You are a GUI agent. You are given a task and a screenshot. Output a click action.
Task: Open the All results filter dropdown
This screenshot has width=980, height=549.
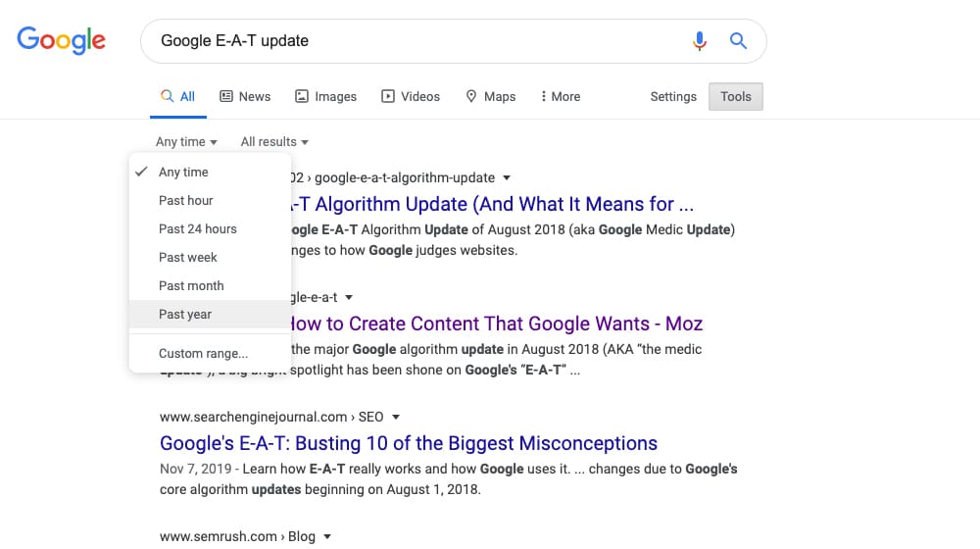[274, 142]
